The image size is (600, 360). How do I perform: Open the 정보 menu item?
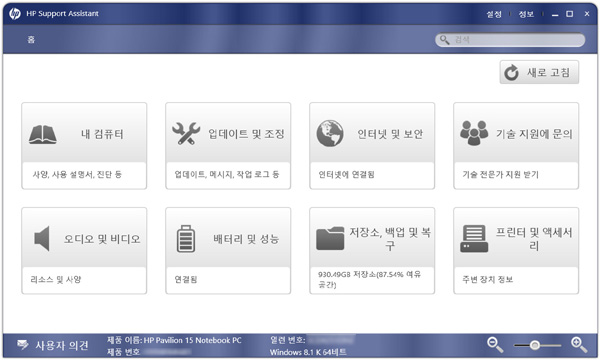(x=526, y=14)
